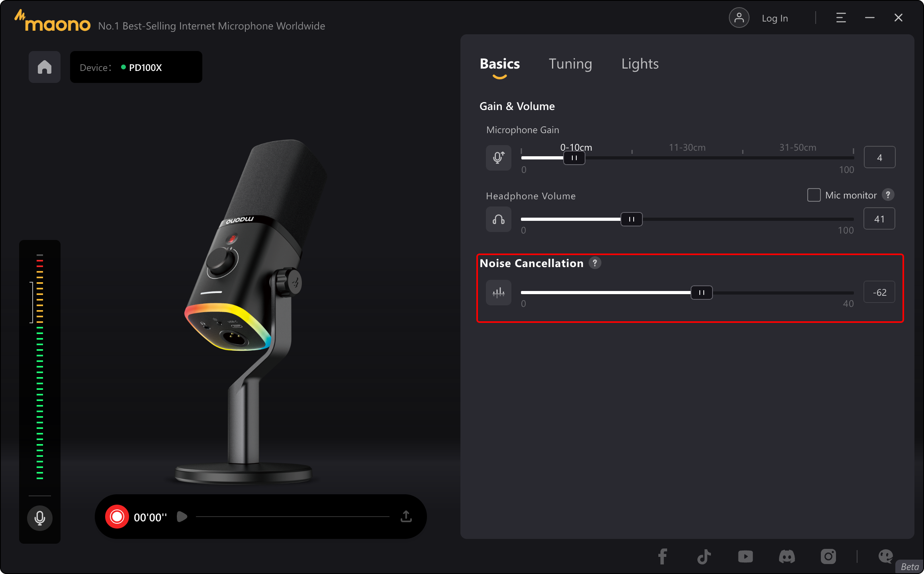Open the Instagram icon
Viewport: 924px width, 574px height.
[828, 556]
